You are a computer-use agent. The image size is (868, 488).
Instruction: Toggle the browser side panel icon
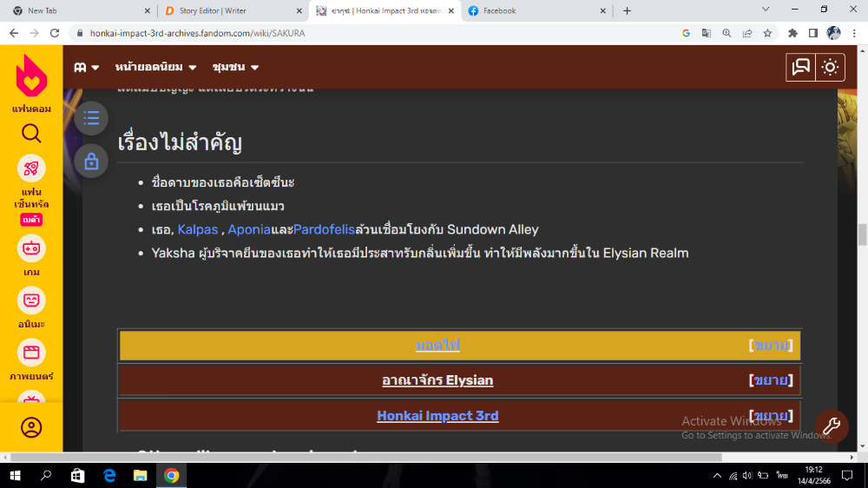[813, 33]
